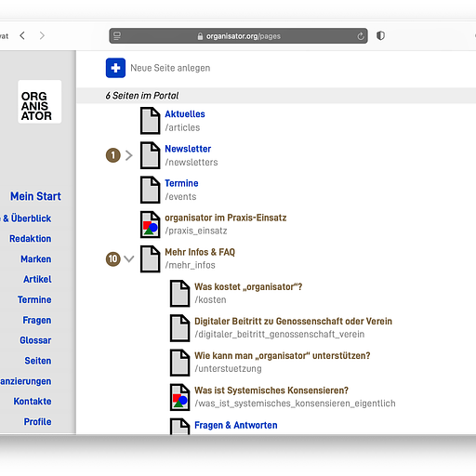Click the badge showing 1 beside Newsletter
Screen dimensions: 476x476
coord(113,155)
